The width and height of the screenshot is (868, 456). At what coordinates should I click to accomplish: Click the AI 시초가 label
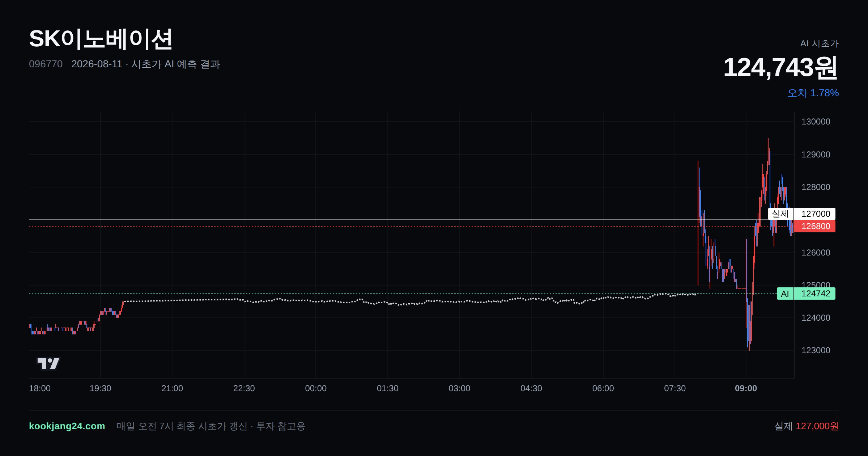coord(819,43)
